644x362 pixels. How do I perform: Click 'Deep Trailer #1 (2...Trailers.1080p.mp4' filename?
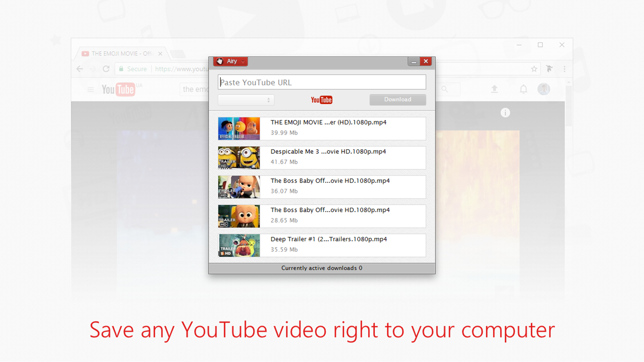point(329,239)
